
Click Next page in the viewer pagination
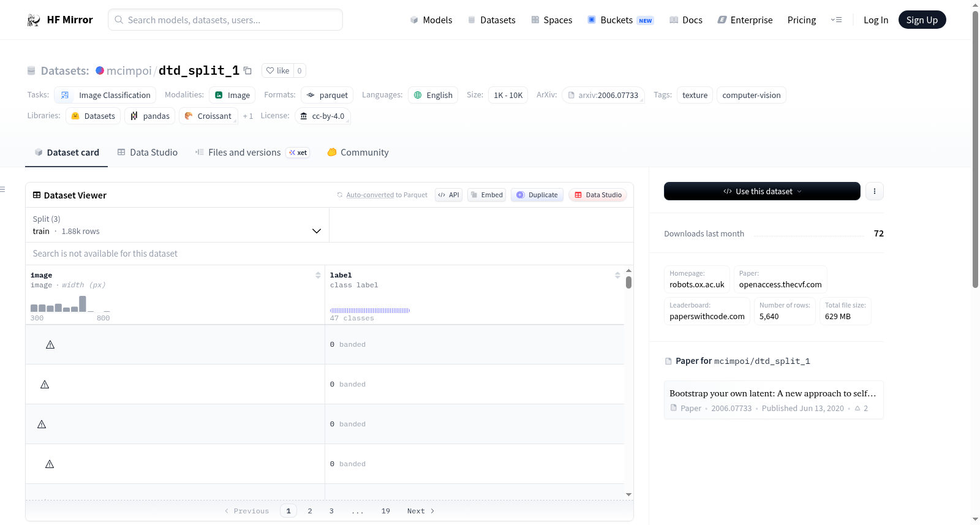(421, 511)
